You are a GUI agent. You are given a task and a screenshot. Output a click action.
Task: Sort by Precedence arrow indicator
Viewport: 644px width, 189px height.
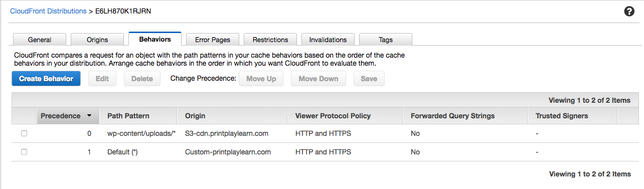tap(89, 116)
